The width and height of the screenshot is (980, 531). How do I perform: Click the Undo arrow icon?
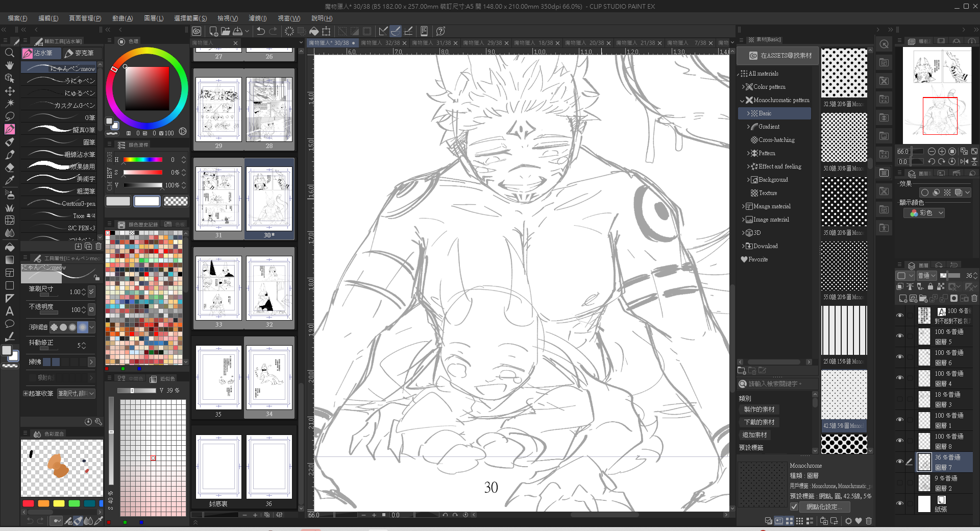tap(261, 31)
